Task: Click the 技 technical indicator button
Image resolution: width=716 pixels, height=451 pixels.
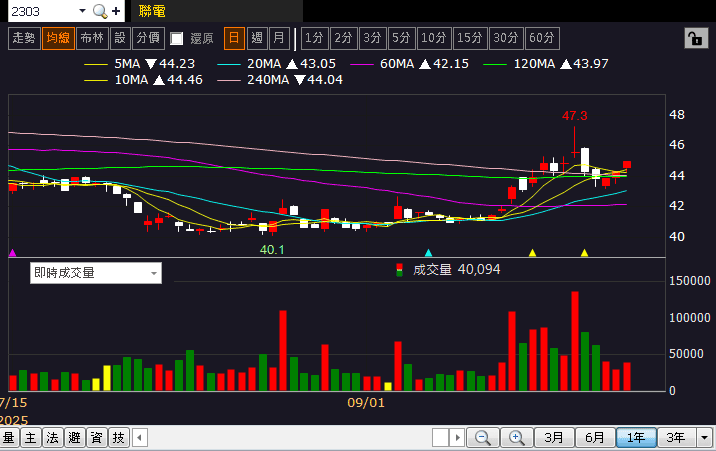Action: (x=118, y=438)
